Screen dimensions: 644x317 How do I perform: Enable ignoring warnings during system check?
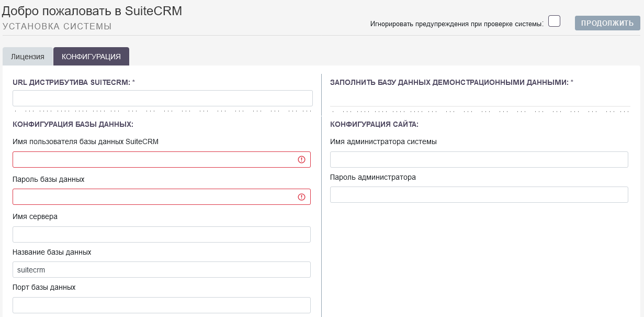(x=554, y=21)
